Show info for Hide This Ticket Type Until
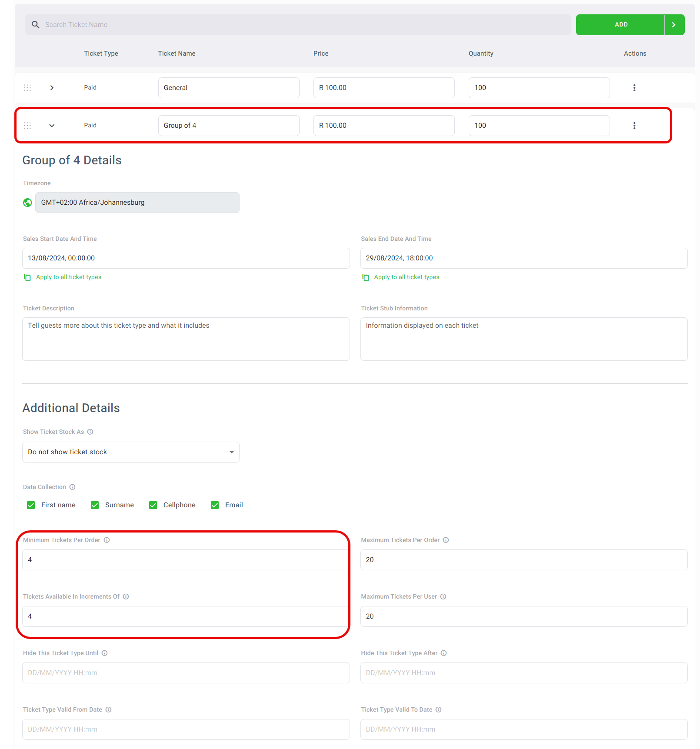 (104, 653)
